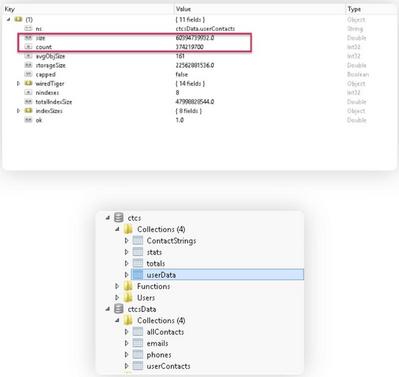Click the wiredTiger object icon
The width and height of the screenshot is (399, 377).
pos(29,83)
